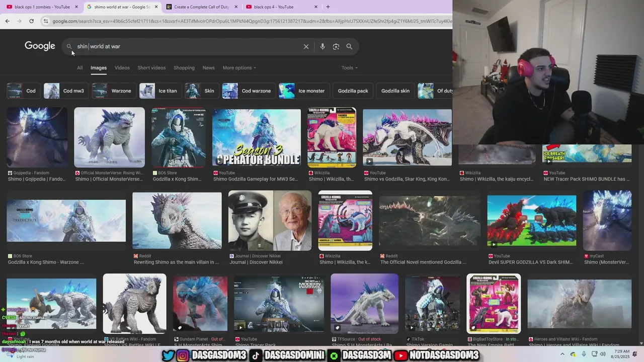644x362 pixels.
Task: Open the site info icon in address bar
Action: [46, 21]
